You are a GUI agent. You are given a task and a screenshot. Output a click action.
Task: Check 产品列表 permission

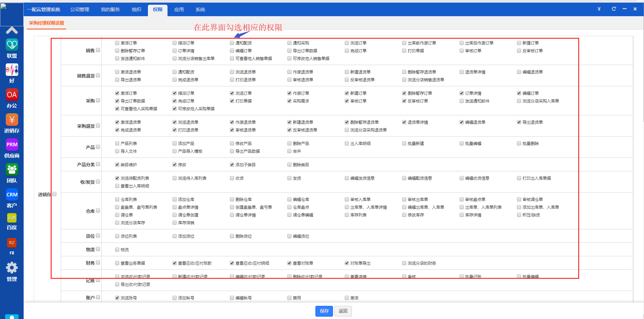point(117,143)
